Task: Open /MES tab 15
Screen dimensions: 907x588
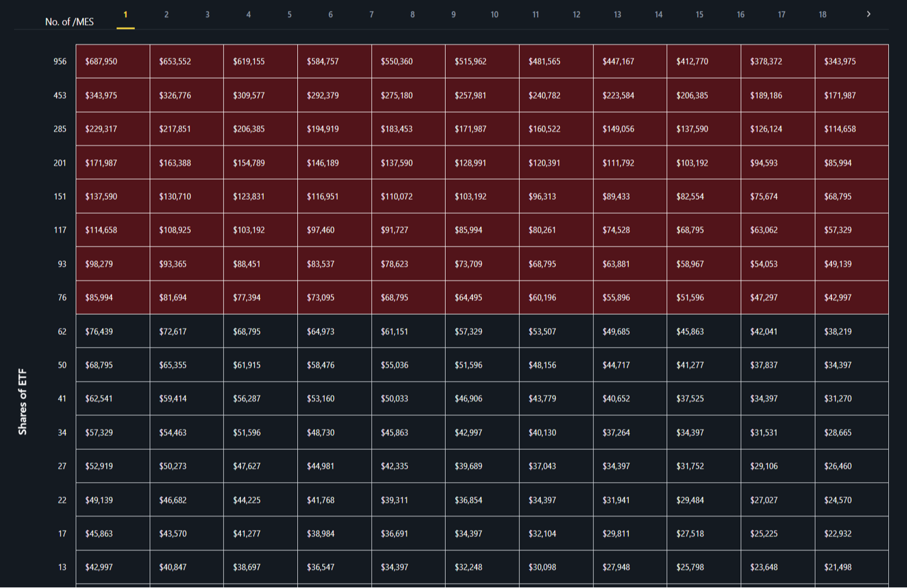Action: [x=699, y=15]
